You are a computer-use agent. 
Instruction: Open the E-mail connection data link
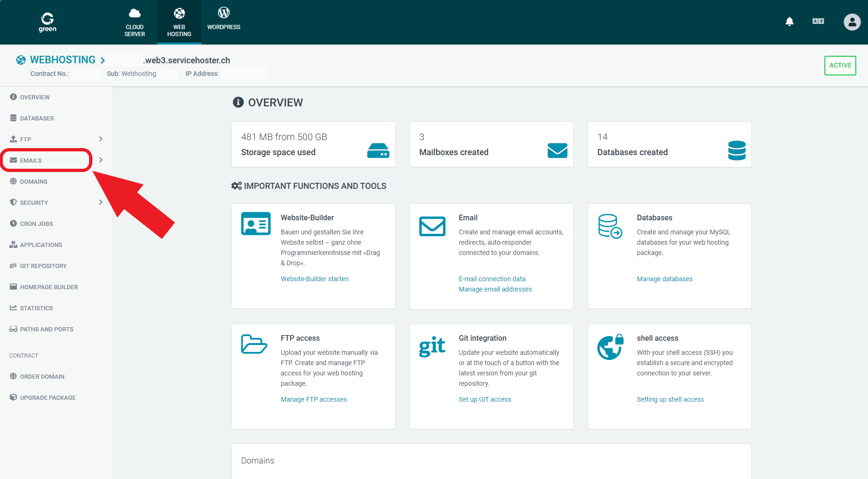point(492,279)
